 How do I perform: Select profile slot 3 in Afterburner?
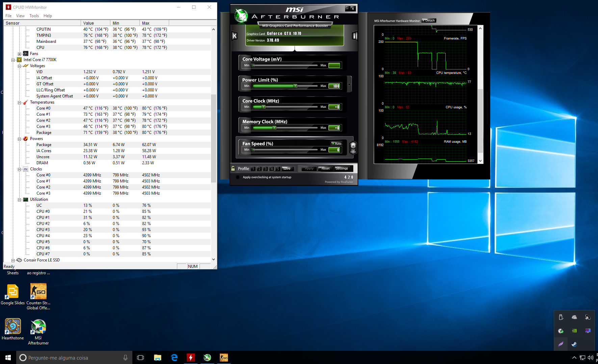(x=265, y=169)
